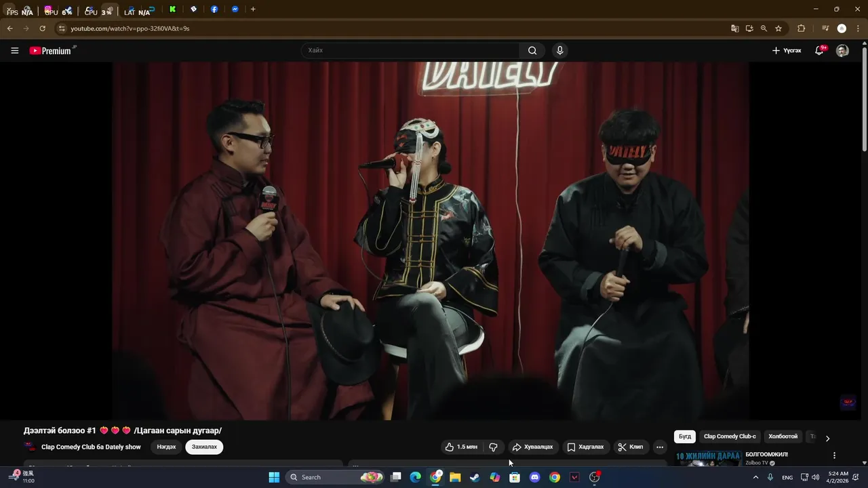
Task: Open the YouTube guide hamburger menu
Action: coord(14,51)
